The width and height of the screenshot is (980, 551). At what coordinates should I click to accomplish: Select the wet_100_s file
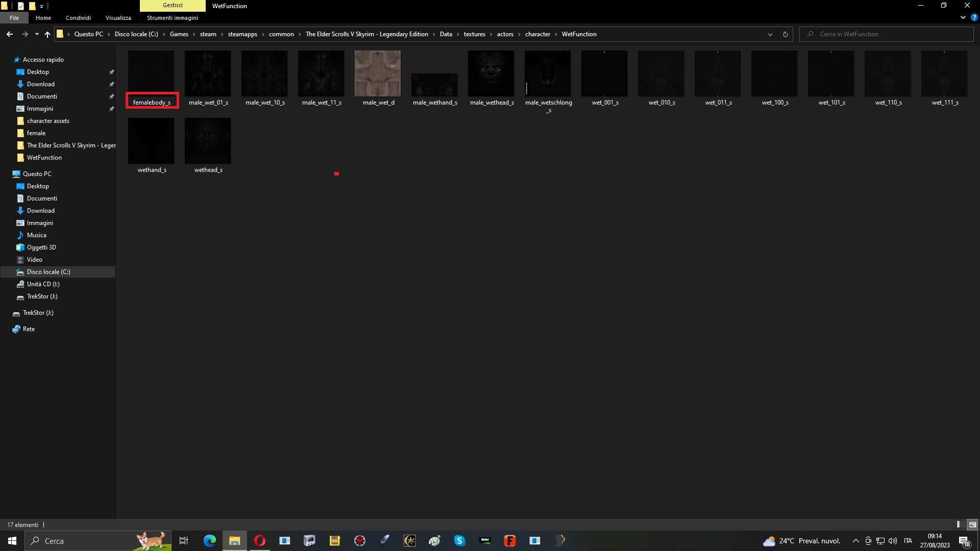[x=774, y=79]
